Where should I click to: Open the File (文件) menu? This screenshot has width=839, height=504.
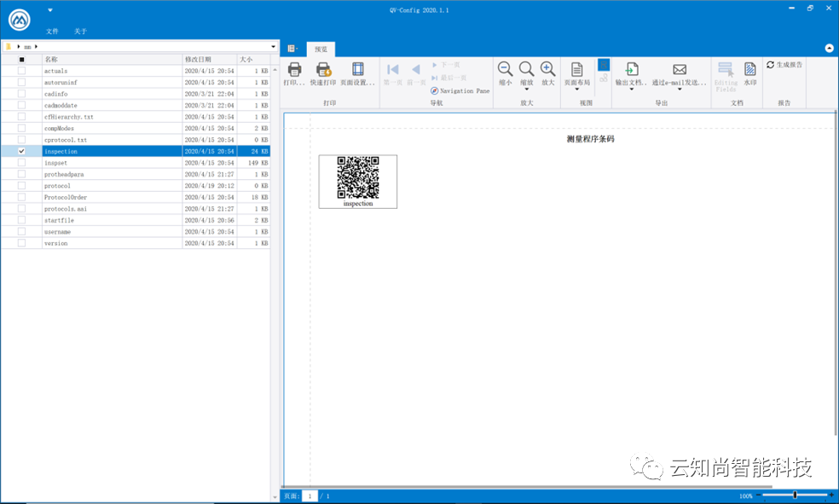pos(52,32)
